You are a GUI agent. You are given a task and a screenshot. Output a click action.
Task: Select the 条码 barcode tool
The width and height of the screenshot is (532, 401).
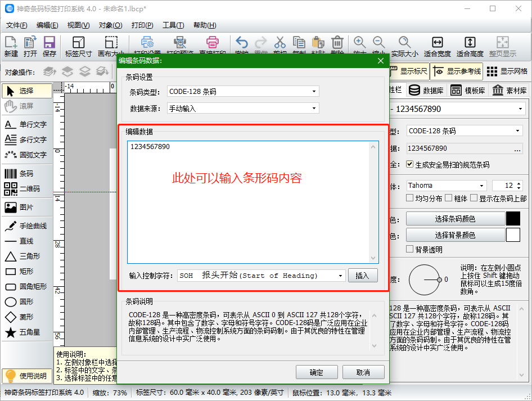pos(27,174)
